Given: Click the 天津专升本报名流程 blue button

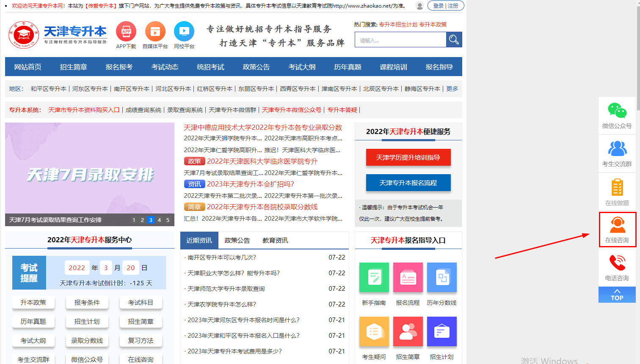Looking at the screenshot, I should 408,183.
